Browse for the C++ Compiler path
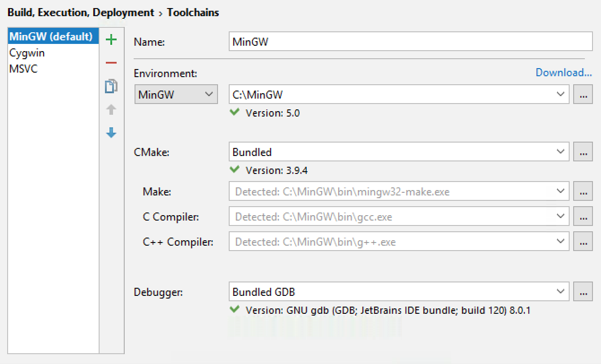This screenshot has width=601, height=364. pos(583,242)
